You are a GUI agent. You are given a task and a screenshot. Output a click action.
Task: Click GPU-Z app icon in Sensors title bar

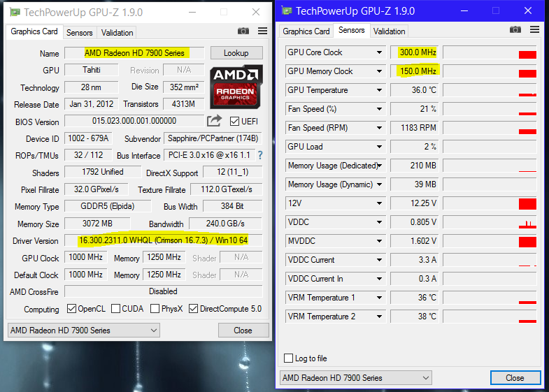pos(287,11)
